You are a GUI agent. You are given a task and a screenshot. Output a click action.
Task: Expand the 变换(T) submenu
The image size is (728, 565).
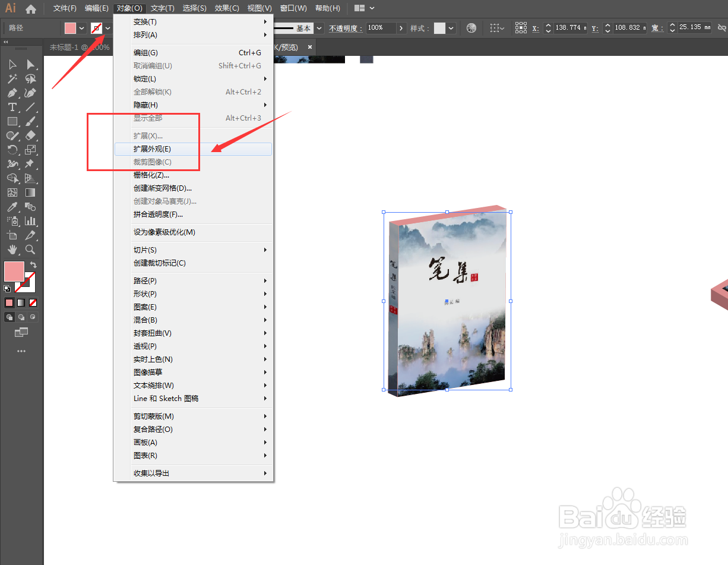(x=194, y=22)
